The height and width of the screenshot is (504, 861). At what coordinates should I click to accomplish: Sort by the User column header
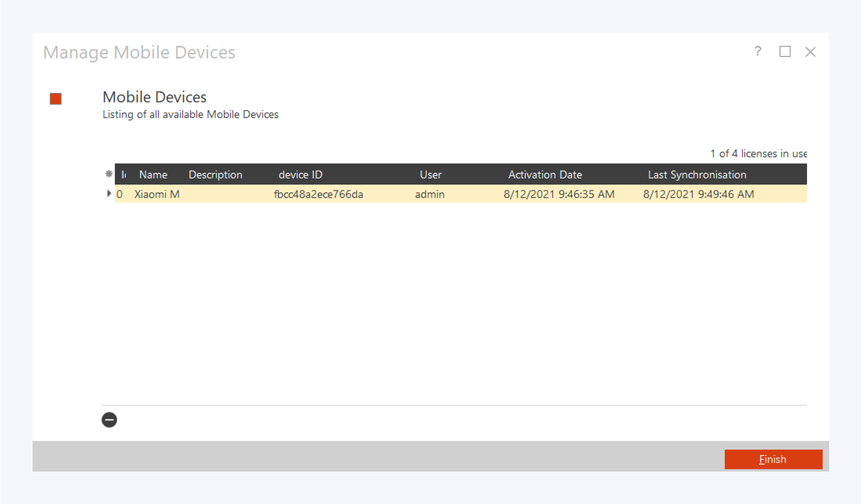pyautogui.click(x=430, y=175)
